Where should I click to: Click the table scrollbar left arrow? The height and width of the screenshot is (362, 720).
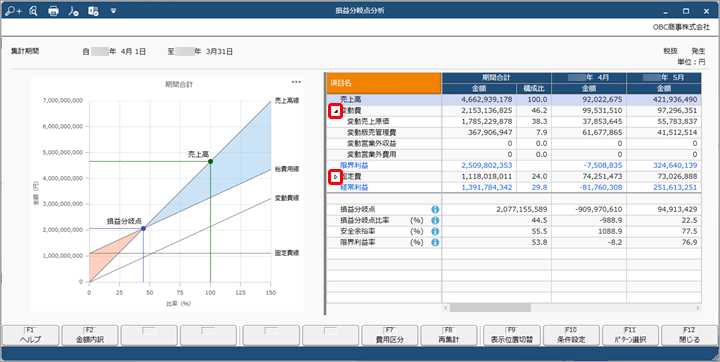point(445,308)
